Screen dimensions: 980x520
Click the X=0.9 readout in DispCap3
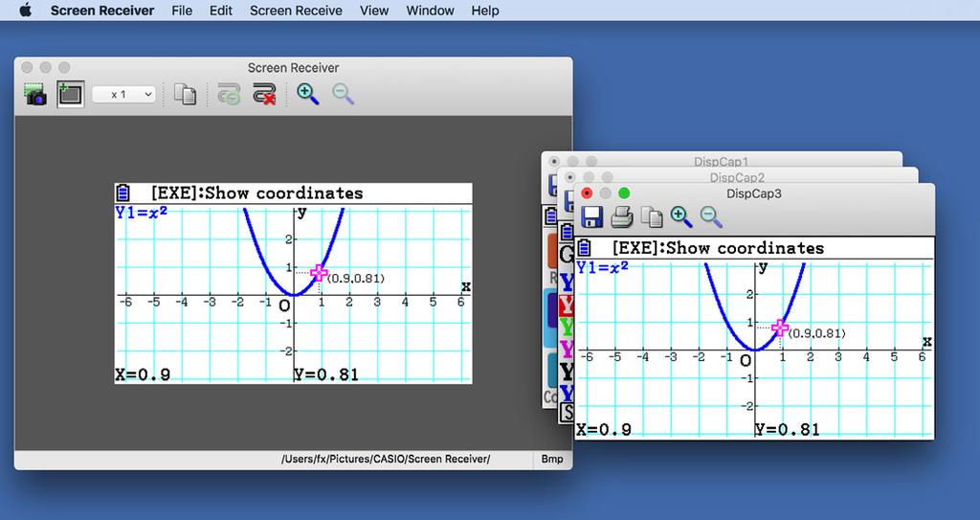click(x=604, y=430)
